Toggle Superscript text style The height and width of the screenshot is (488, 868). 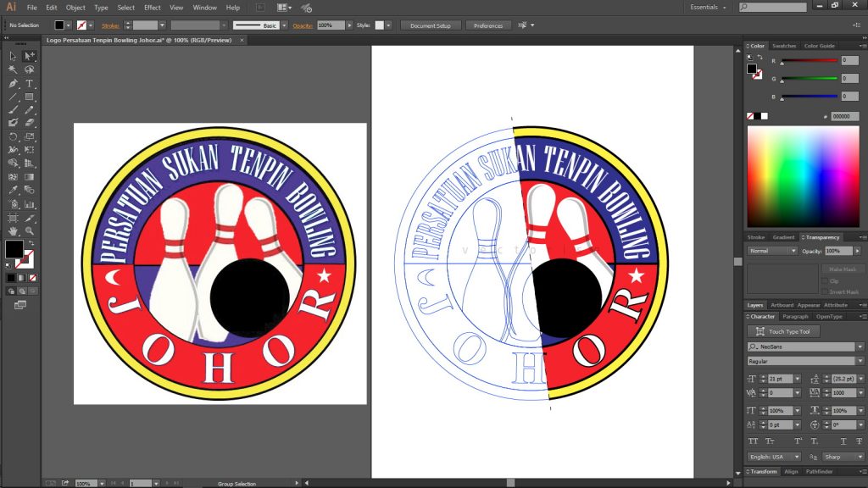[798, 441]
